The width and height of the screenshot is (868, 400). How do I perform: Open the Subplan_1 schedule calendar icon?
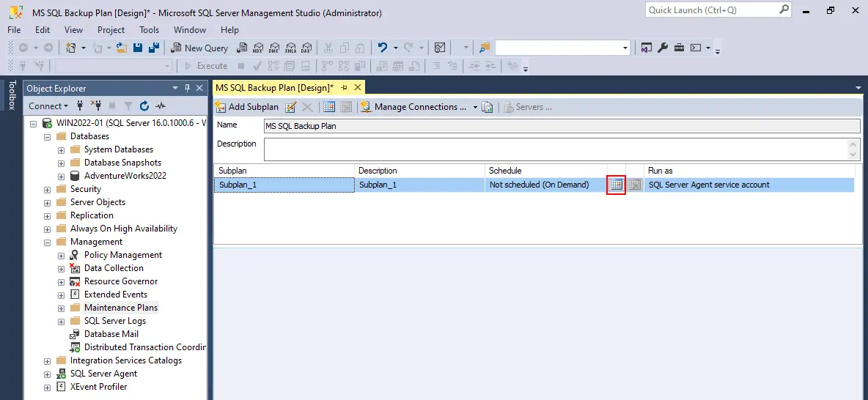coord(616,185)
